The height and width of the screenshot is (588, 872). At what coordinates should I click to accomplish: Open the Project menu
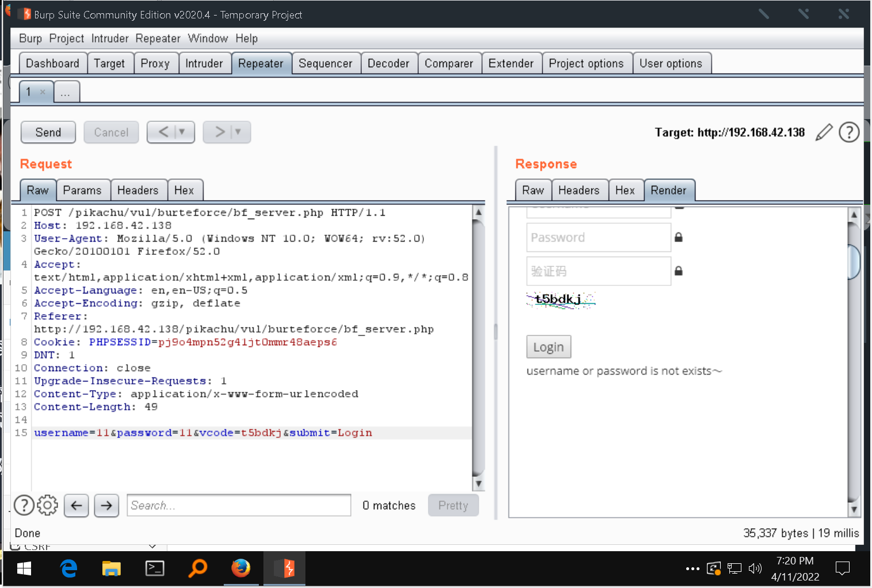point(67,39)
